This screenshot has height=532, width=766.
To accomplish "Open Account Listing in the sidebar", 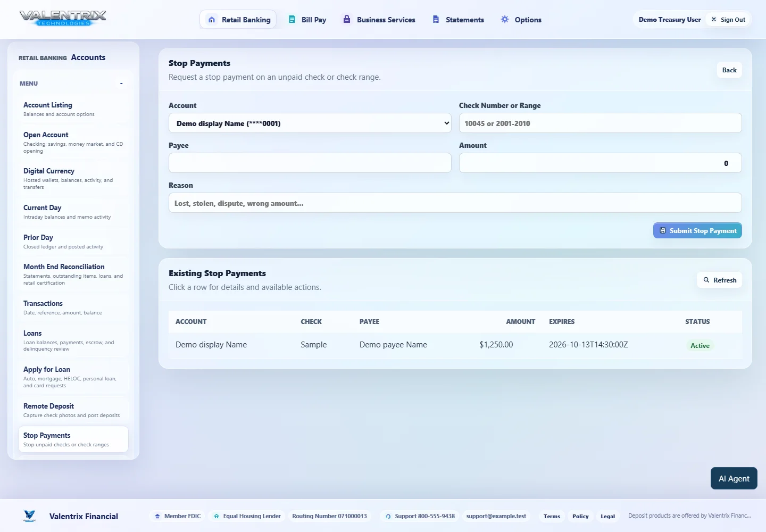I will (x=73, y=109).
